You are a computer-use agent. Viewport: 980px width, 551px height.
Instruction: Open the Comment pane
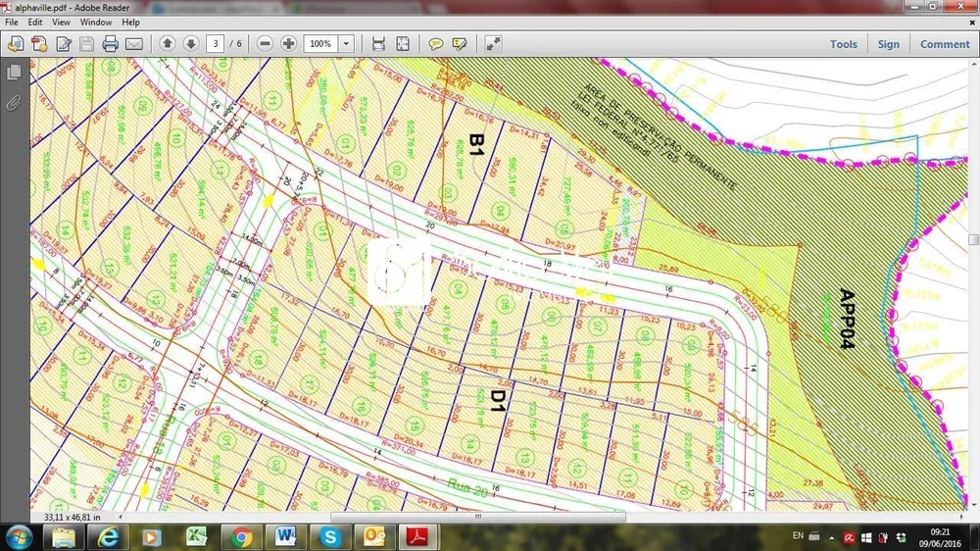pos(945,44)
